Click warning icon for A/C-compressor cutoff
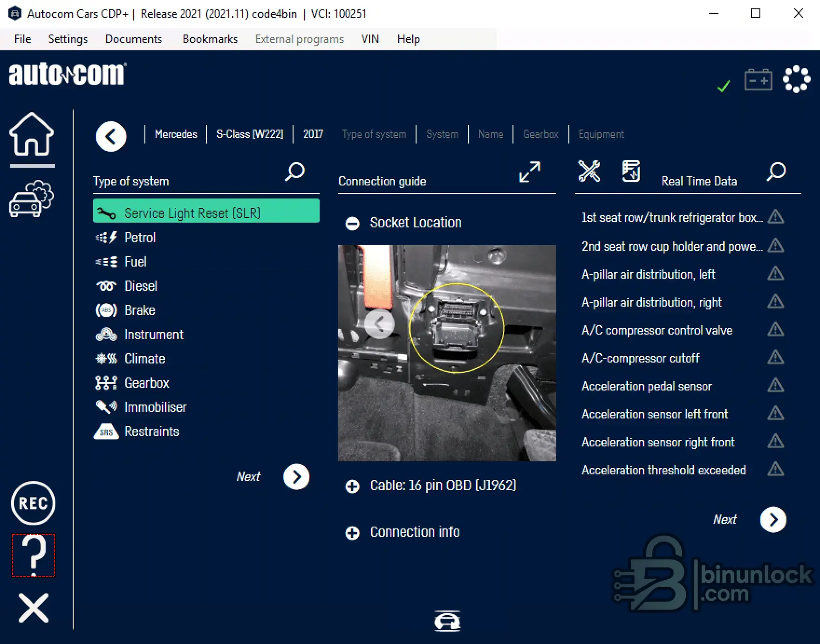 click(775, 357)
